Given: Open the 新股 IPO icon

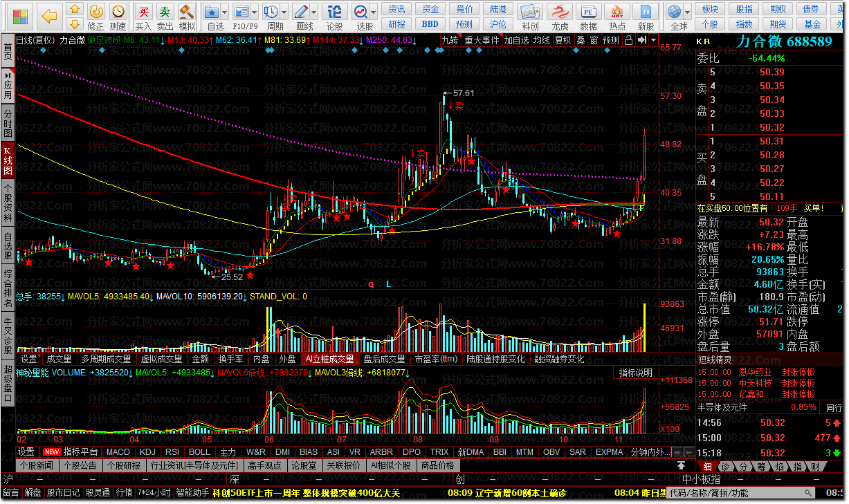Looking at the screenshot, I should pyautogui.click(x=646, y=12).
